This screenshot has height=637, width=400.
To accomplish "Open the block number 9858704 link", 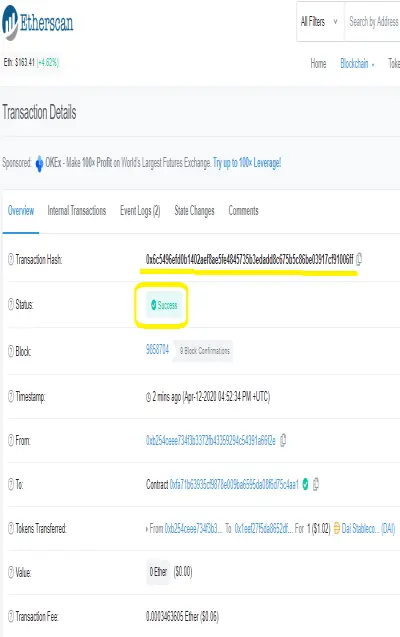I will pyautogui.click(x=157, y=350).
